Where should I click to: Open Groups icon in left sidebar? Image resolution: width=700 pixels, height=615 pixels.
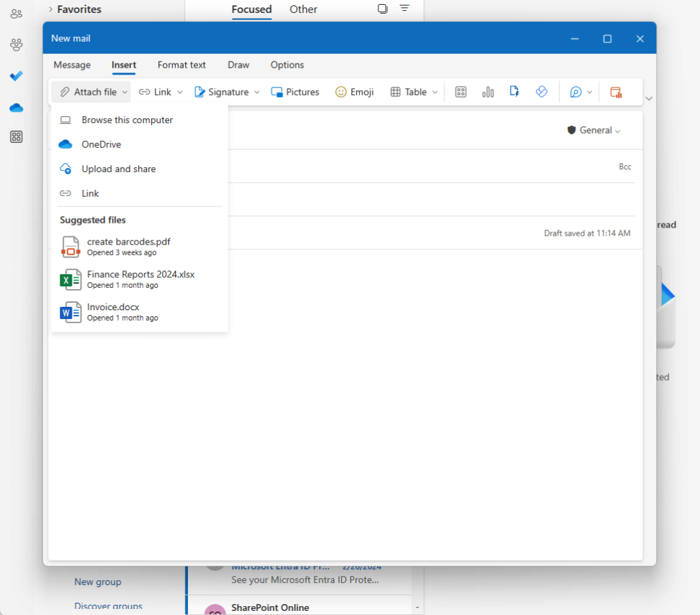pyautogui.click(x=16, y=44)
